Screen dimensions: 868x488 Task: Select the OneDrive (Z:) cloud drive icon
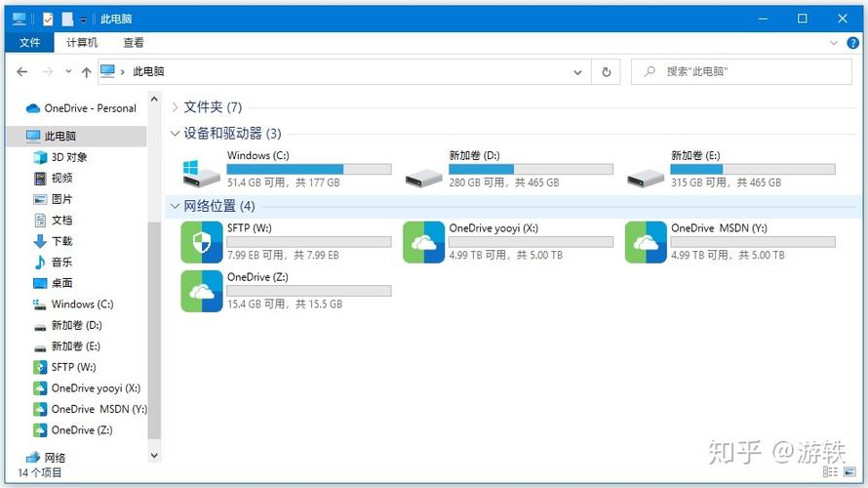tap(202, 291)
